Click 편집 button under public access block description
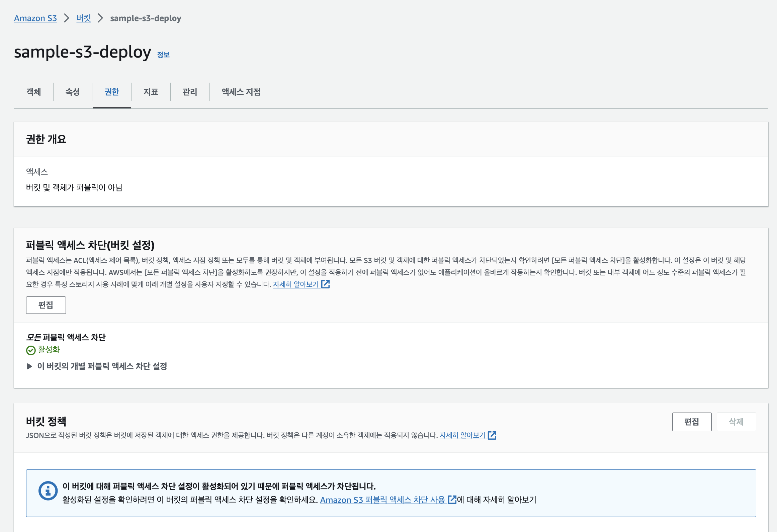 tap(46, 305)
